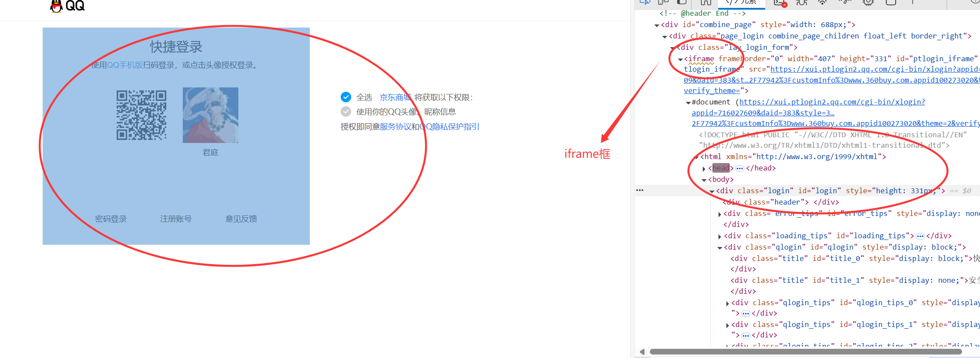Click ellipsis badge in loading_tips div
The height and width of the screenshot is (358, 980).
click(x=920, y=236)
